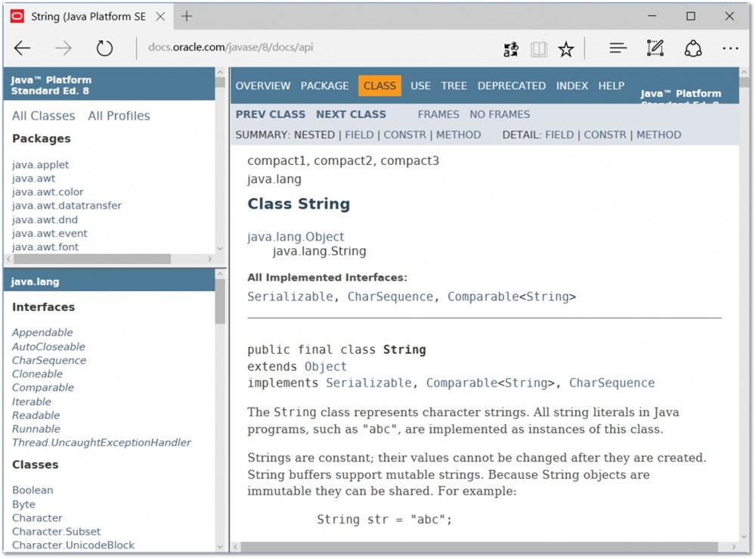Open the browser more options ellipsis
This screenshot has width=756, height=559.
[x=730, y=48]
